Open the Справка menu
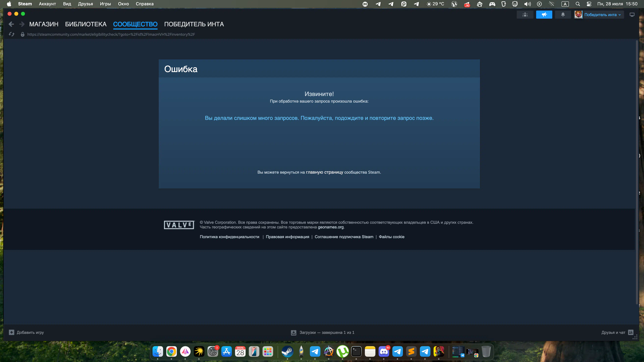 click(x=145, y=4)
